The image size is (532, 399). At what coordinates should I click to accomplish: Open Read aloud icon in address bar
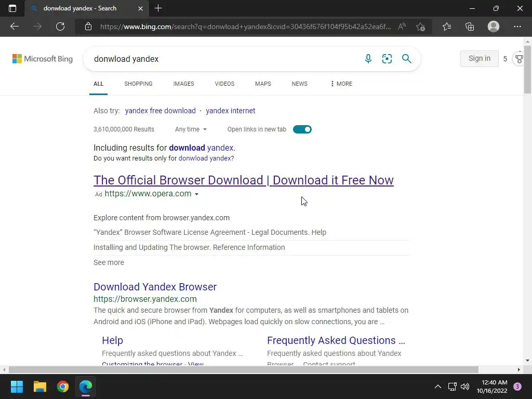pyautogui.click(x=402, y=26)
